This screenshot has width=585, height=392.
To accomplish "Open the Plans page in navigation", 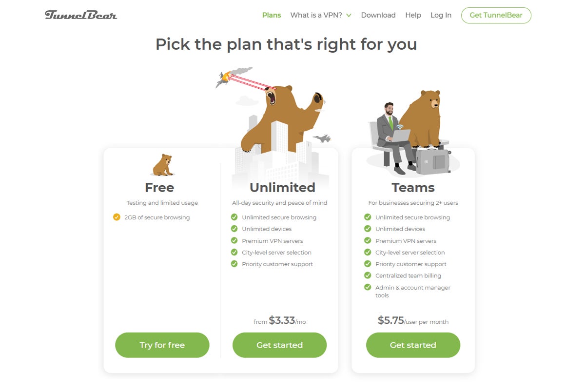I will [x=272, y=15].
